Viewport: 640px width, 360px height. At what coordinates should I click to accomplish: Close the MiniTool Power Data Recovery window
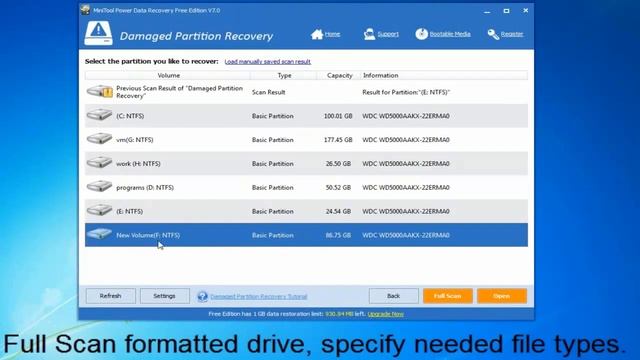point(526,11)
